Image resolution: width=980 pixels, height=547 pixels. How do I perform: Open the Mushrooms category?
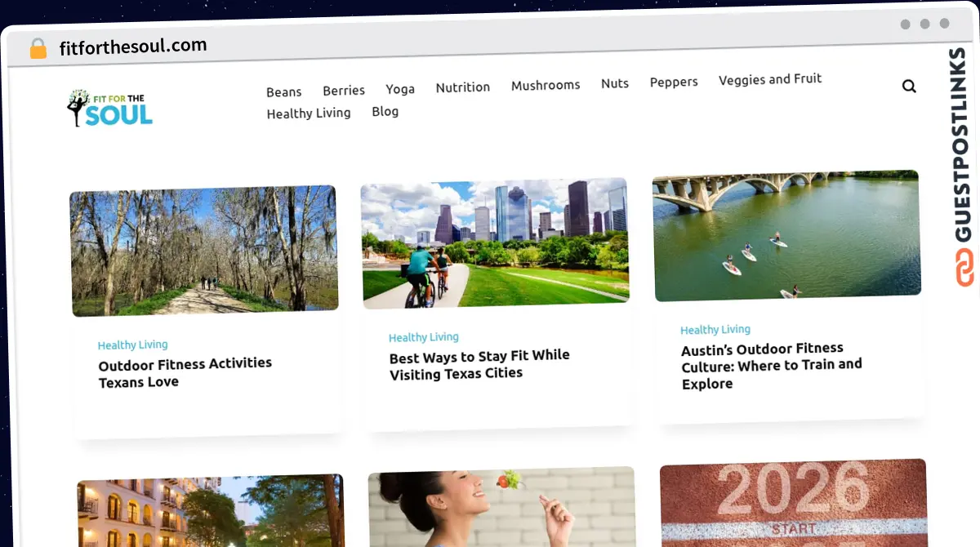546,85
